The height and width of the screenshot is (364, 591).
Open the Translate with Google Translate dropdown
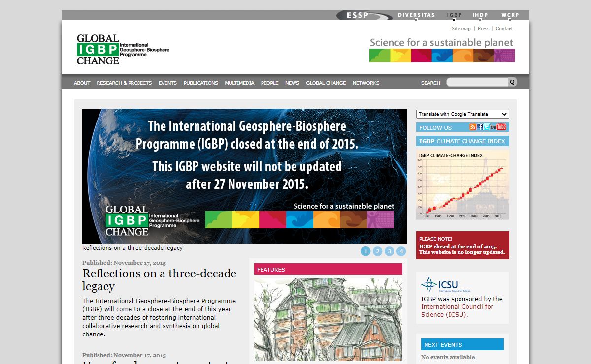pyautogui.click(x=462, y=114)
